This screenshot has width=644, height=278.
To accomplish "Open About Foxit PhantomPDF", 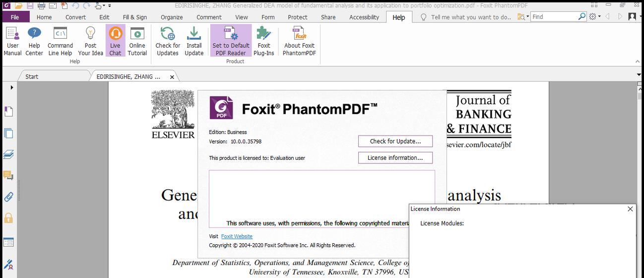I will tap(299, 41).
